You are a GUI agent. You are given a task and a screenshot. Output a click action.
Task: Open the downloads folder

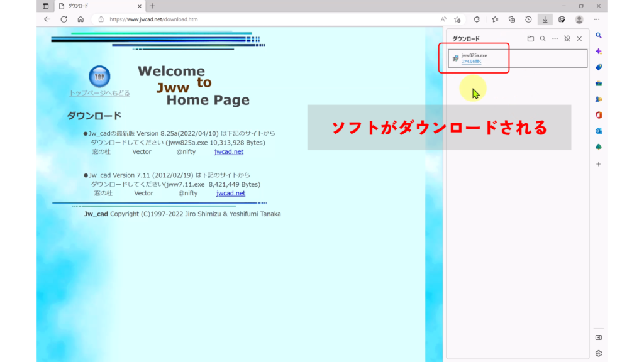tap(531, 38)
